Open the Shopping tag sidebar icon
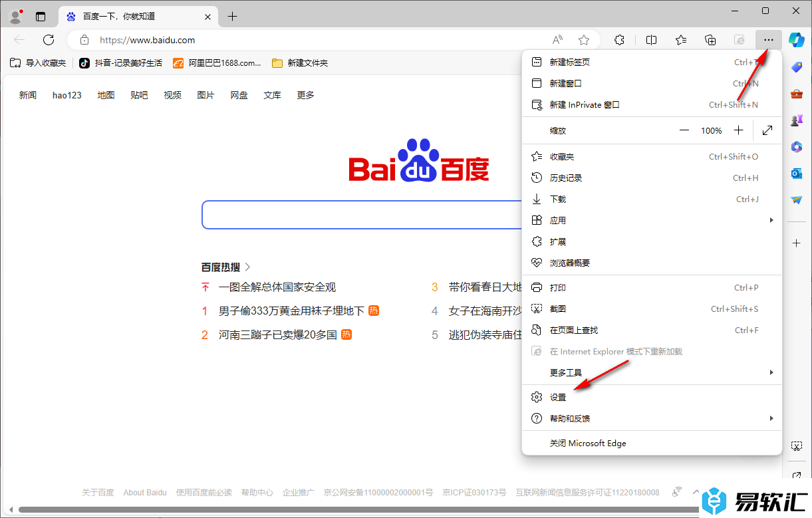This screenshot has width=812, height=518. [796, 67]
